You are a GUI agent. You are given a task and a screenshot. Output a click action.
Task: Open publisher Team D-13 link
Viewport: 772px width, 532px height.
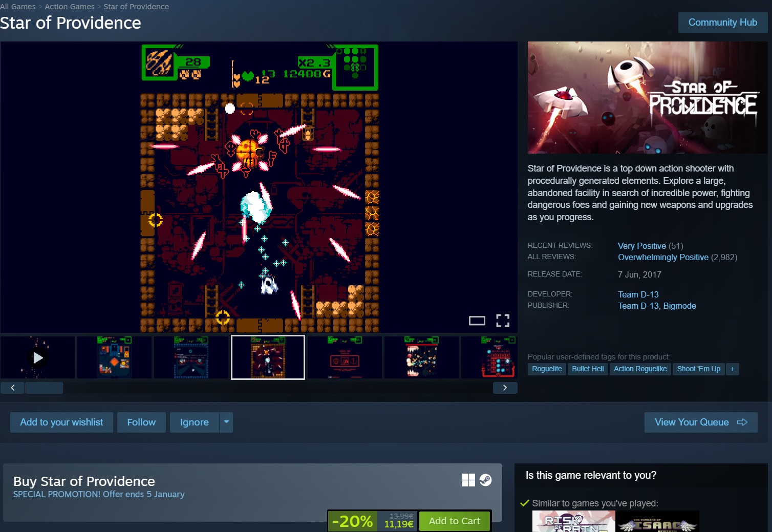pyautogui.click(x=638, y=306)
